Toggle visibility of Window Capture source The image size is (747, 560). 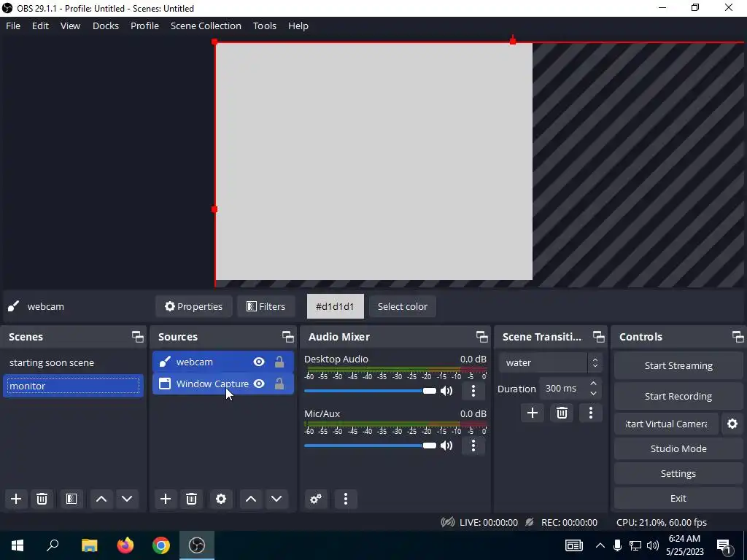pyautogui.click(x=259, y=384)
